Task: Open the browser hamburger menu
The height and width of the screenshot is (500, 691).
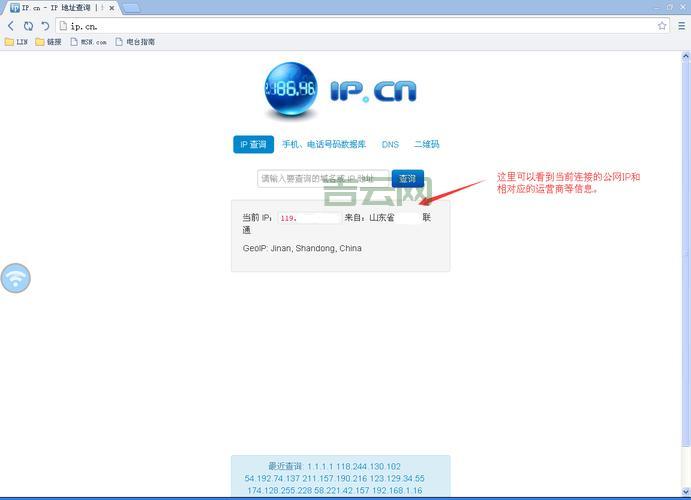Action: (681, 26)
